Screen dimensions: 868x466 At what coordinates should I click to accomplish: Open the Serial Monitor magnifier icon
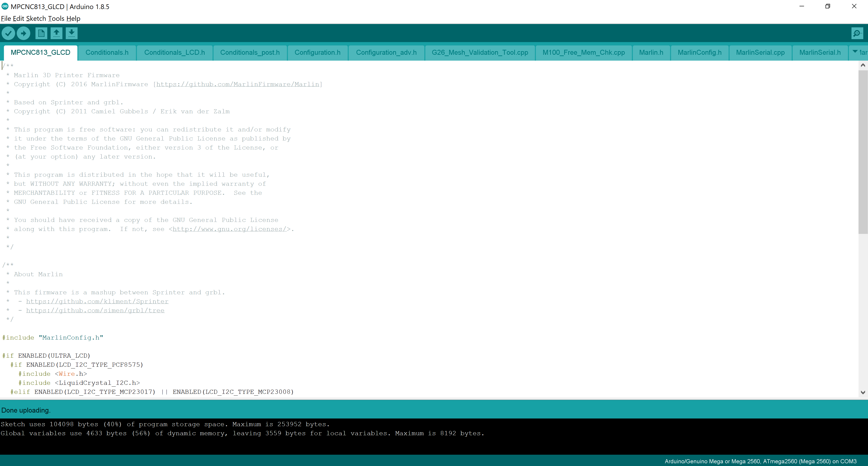pos(857,33)
